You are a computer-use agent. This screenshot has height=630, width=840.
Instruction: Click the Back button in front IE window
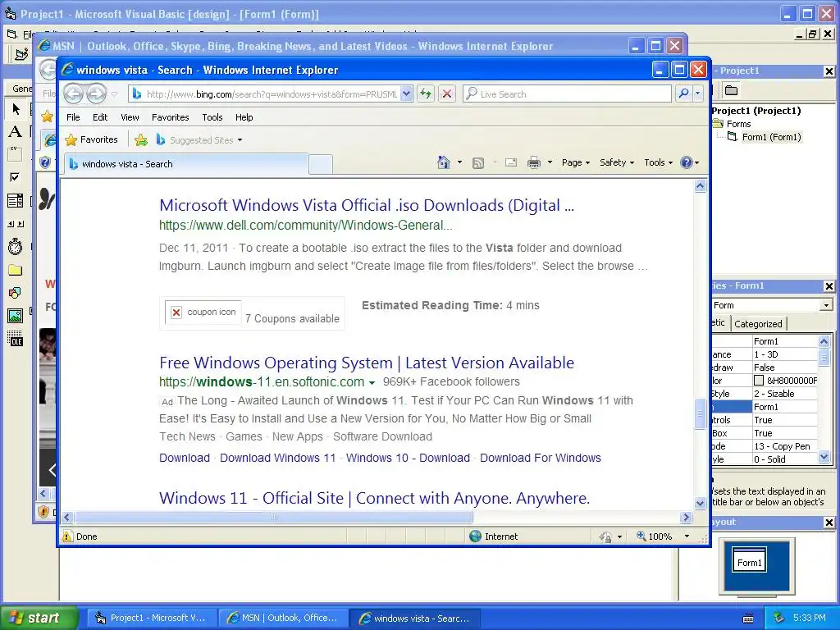pyautogui.click(x=73, y=94)
